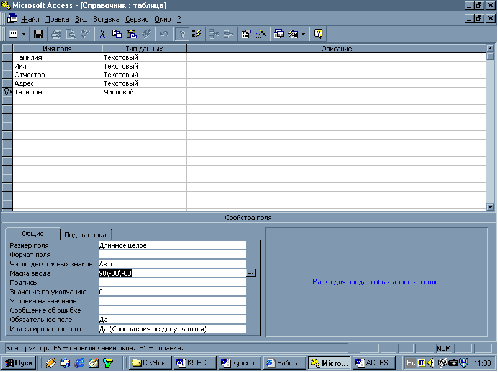Click the input mask builder ellipsis button
This screenshot has height=372, width=498.
point(251,273)
